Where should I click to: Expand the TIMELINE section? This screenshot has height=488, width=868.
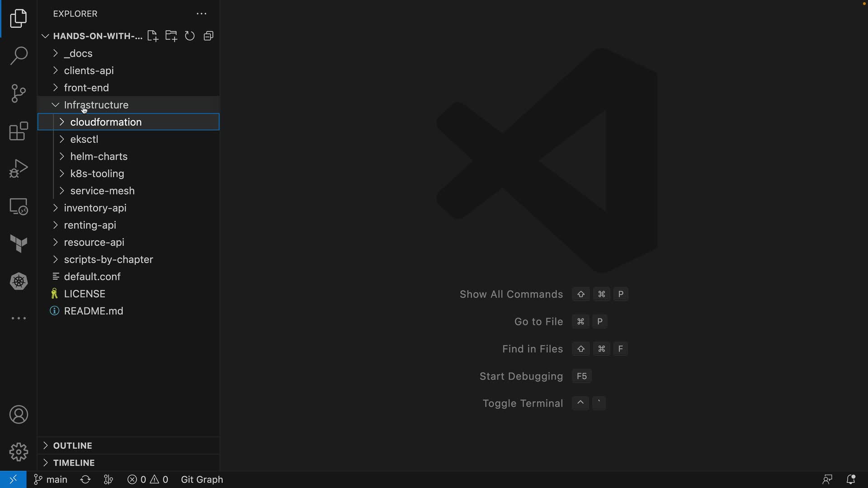pyautogui.click(x=74, y=463)
